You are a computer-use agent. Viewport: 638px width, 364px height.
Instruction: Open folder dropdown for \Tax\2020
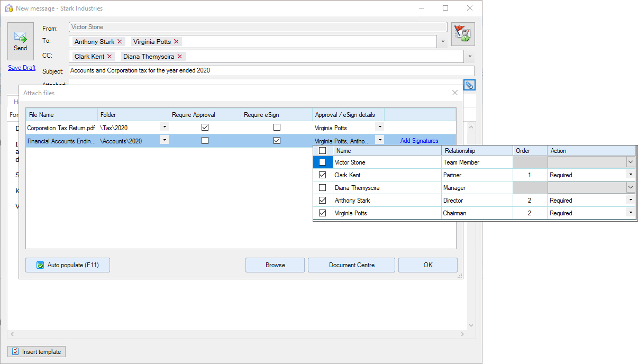(165, 127)
